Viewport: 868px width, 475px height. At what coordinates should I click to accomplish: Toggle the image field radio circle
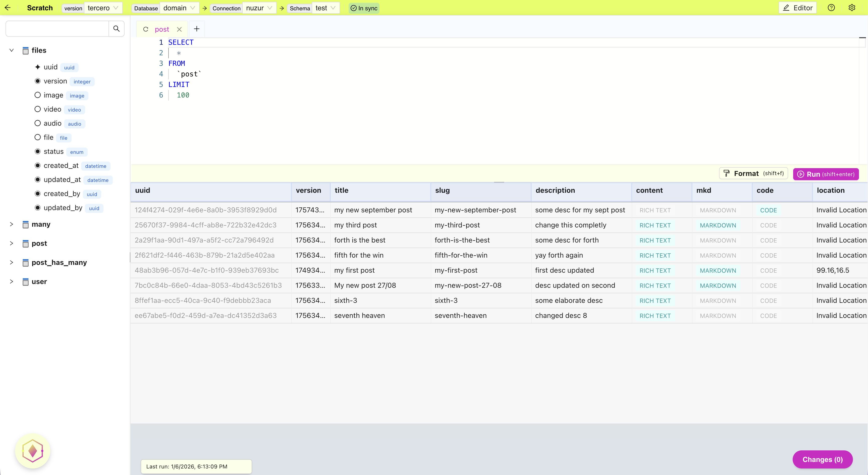pyautogui.click(x=37, y=95)
